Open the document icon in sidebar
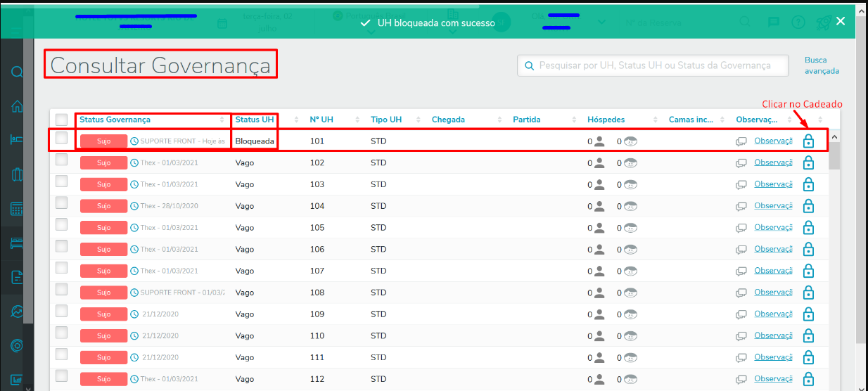 17,277
